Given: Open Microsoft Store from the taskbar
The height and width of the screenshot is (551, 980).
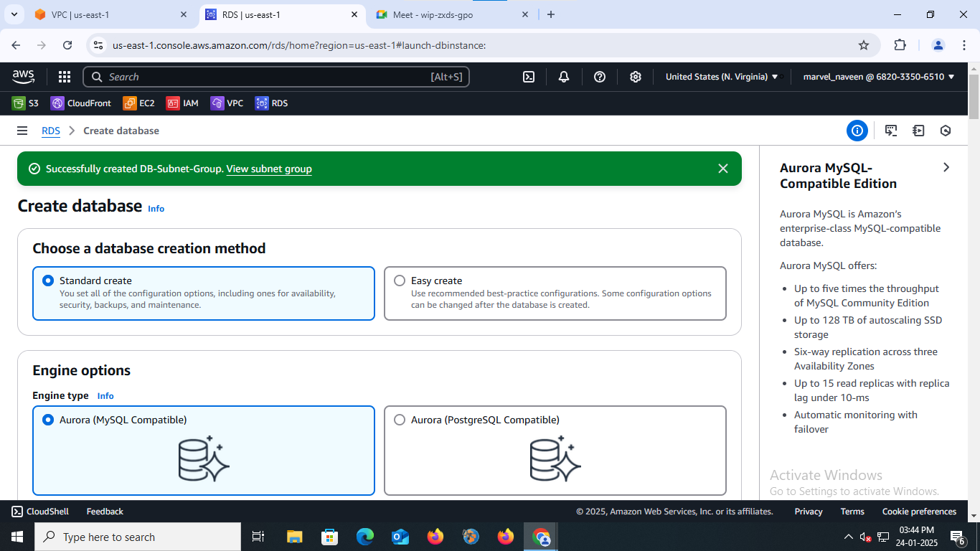Looking at the screenshot, I should pos(329,537).
